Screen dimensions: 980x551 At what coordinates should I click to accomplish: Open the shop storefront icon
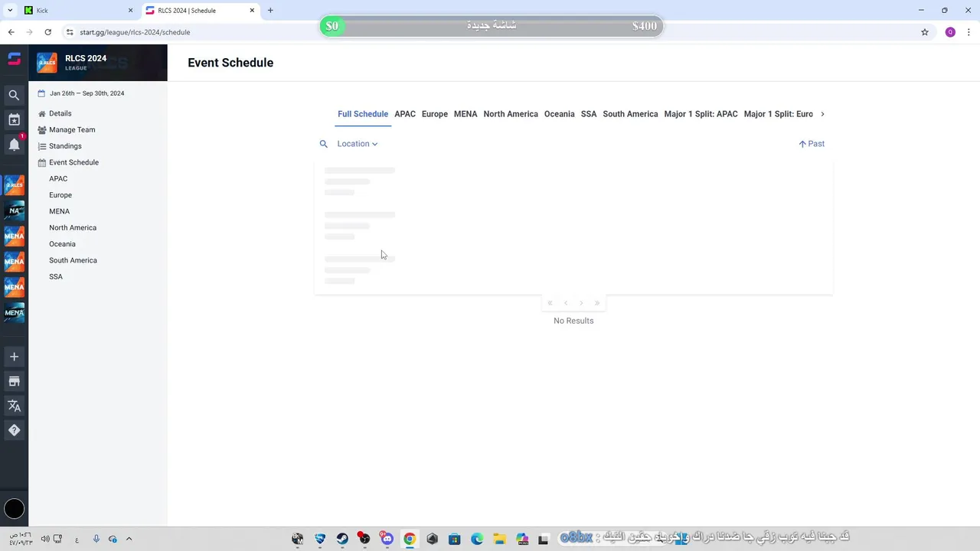(14, 381)
